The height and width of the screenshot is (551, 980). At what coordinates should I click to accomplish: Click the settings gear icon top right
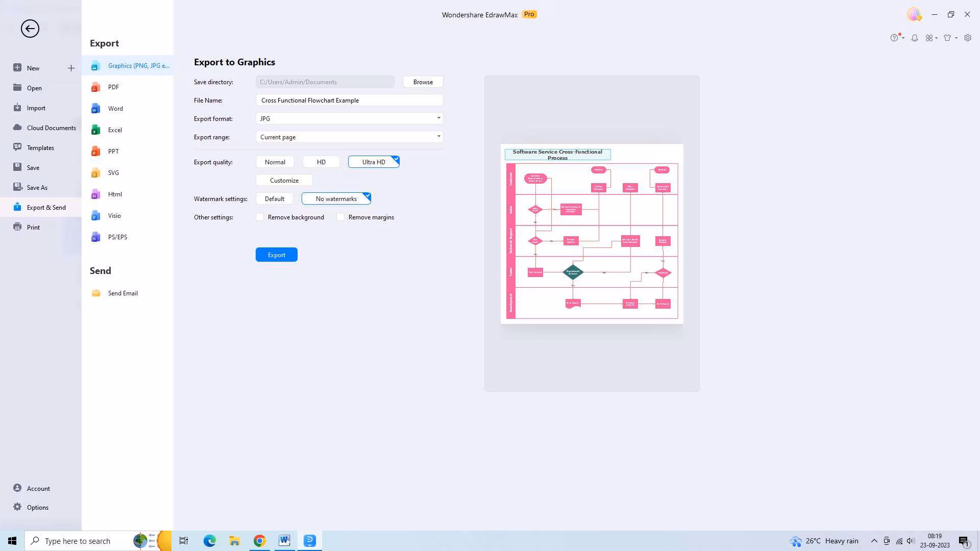pyautogui.click(x=968, y=38)
